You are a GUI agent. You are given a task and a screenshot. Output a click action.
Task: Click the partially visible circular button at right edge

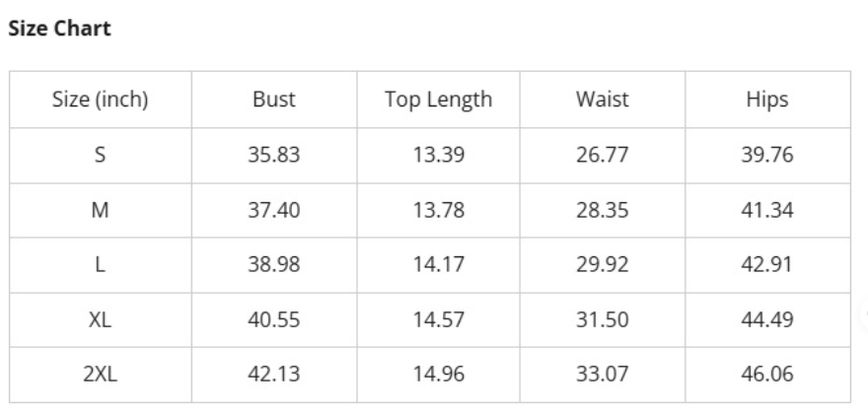[x=865, y=313]
